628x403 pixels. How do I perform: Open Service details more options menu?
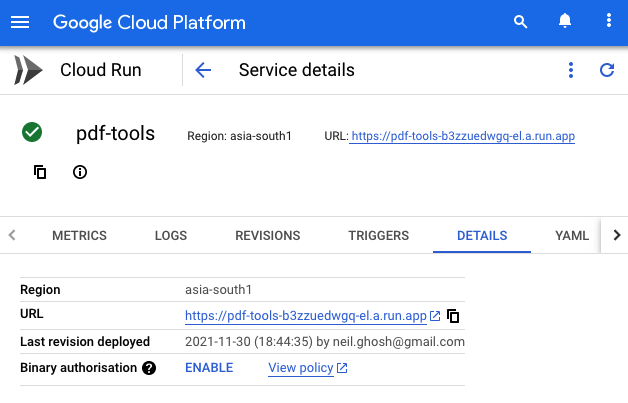coord(571,70)
